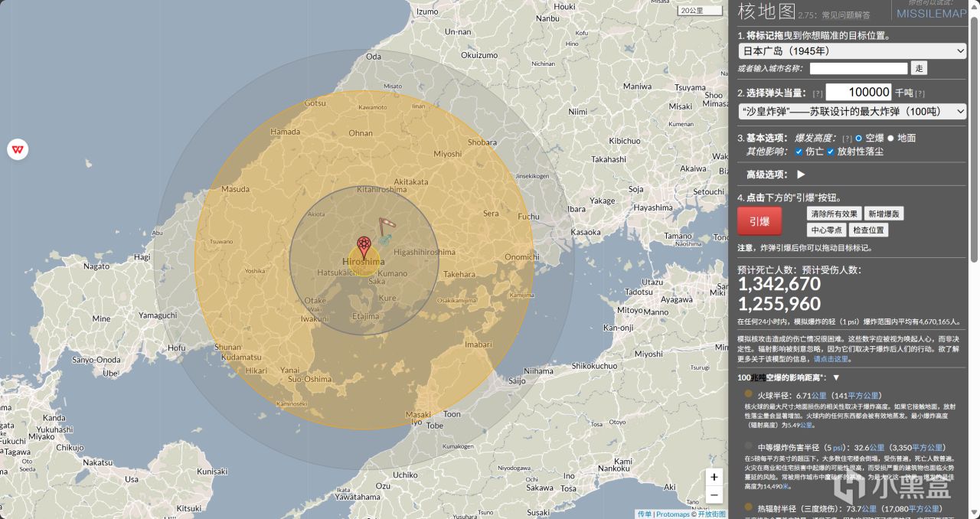Click the red round W icon
The height and width of the screenshot is (519, 980).
click(x=18, y=149)
